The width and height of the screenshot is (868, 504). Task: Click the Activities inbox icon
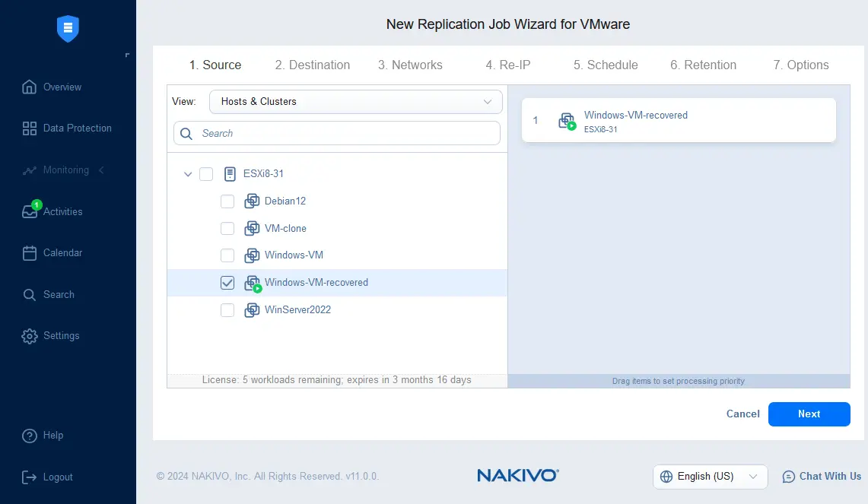[x=30, y=212]
